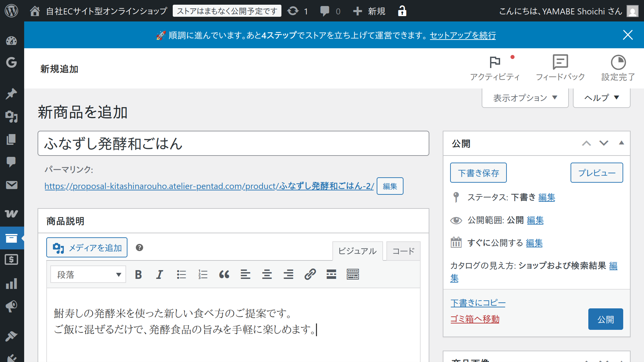The height and width of the screenshot is (362, 644).
Task: Apply italic formatting
Action: coord(159,274)
